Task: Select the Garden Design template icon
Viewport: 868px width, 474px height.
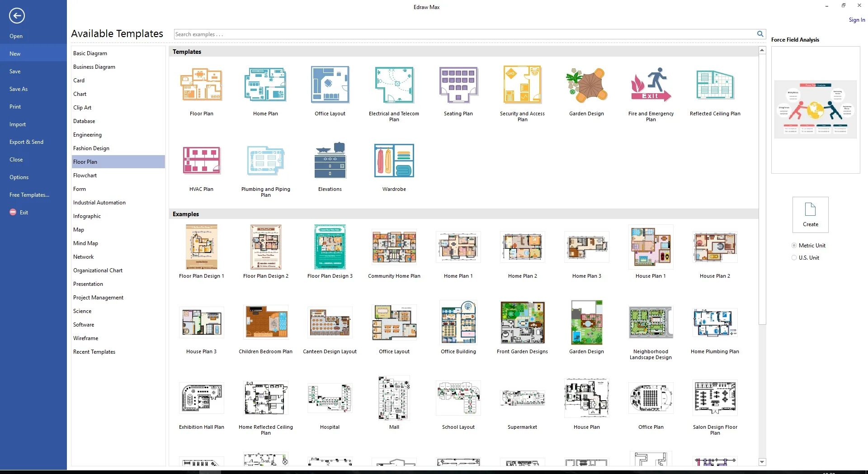Action: point(587,85)
